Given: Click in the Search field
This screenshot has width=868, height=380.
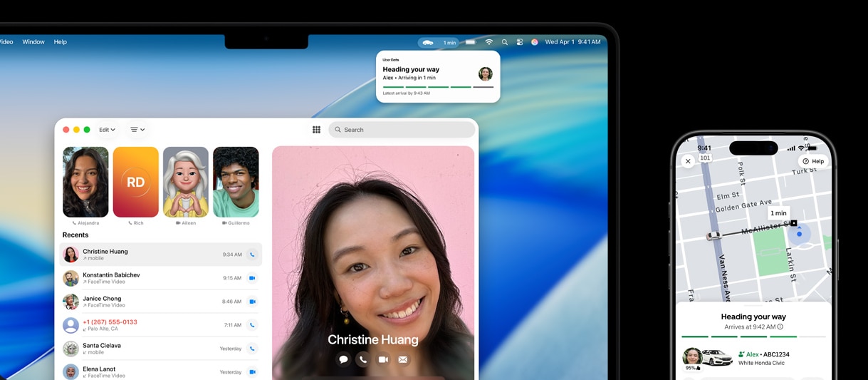Looking at the screenshot, I should click(402, 130).
